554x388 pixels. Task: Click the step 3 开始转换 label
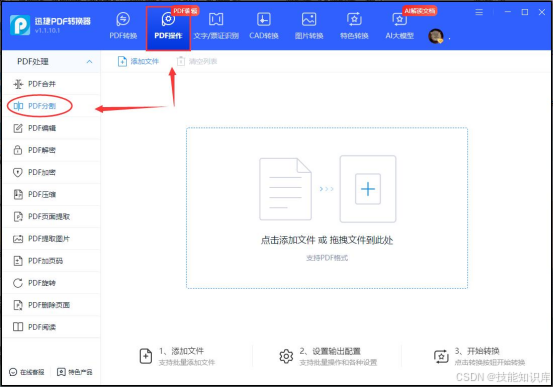(x=477, y=351)
